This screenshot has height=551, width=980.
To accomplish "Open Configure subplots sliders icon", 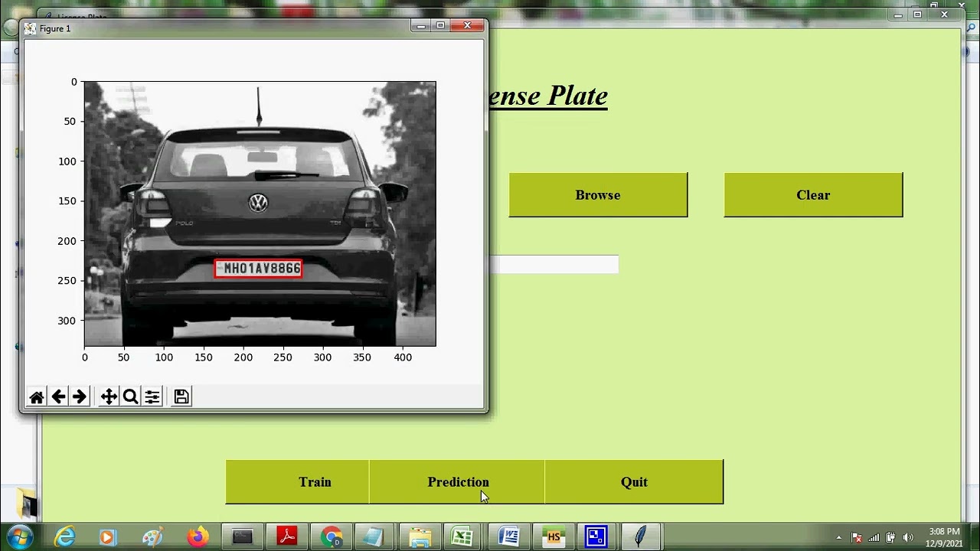I will (x=152, y=396).
